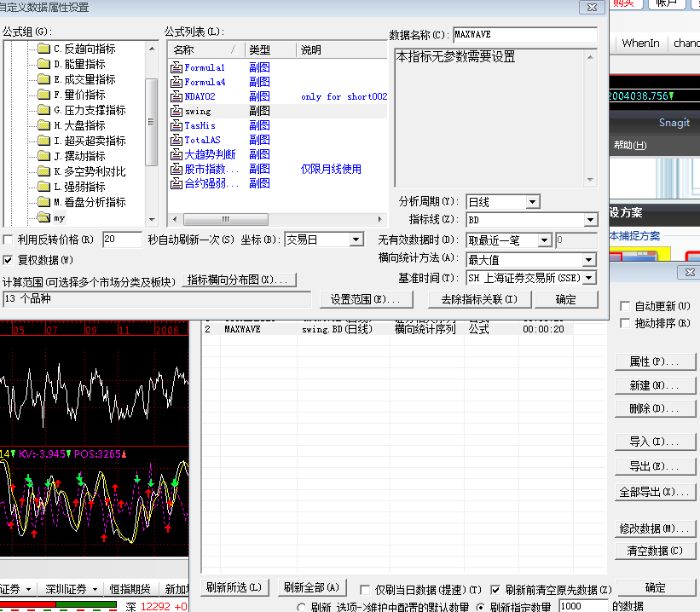
Task: Click the NDAY02 formula icon
Action: tap(176, 96)
